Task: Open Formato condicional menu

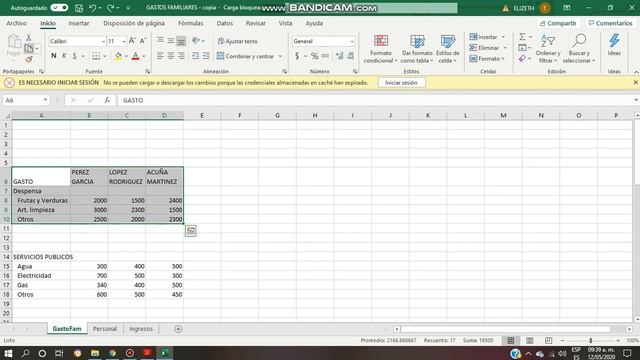Action: (x=380, y=49)
